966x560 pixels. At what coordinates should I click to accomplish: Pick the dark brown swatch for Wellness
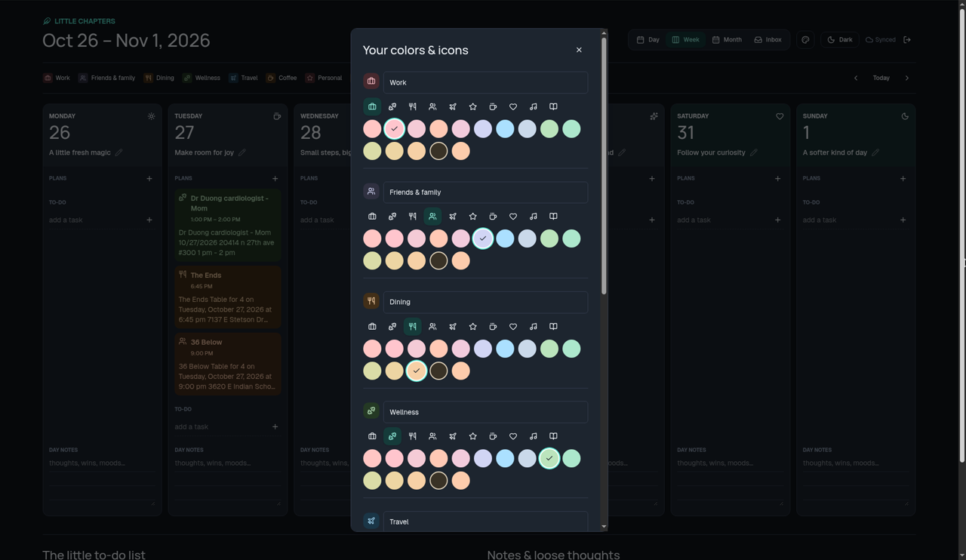pos(438,480)
